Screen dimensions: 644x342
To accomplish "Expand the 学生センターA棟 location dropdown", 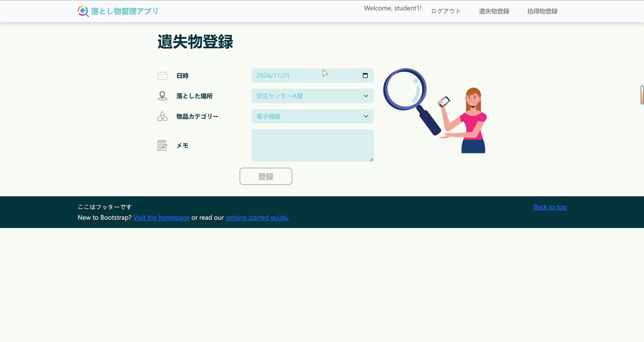I will pyautogui.click(x=312, y=96).
